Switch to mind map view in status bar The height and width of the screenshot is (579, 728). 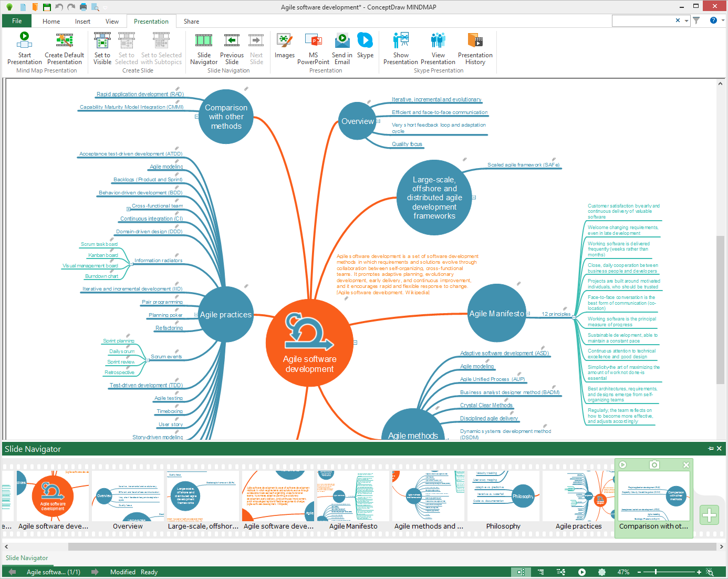[x=521, y=572]
